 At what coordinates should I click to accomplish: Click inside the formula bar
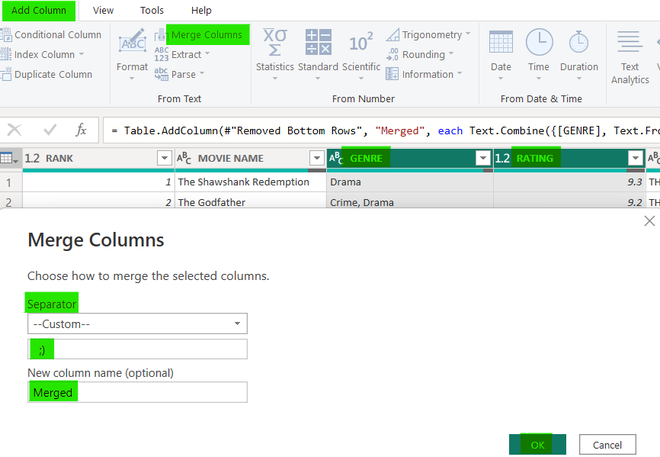pyautogui.click(x=381, y=130)
